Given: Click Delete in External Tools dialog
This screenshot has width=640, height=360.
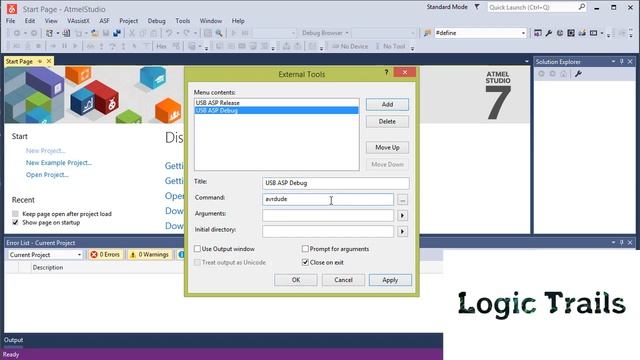Looking at the screenshot, I should tap(387, 122).
